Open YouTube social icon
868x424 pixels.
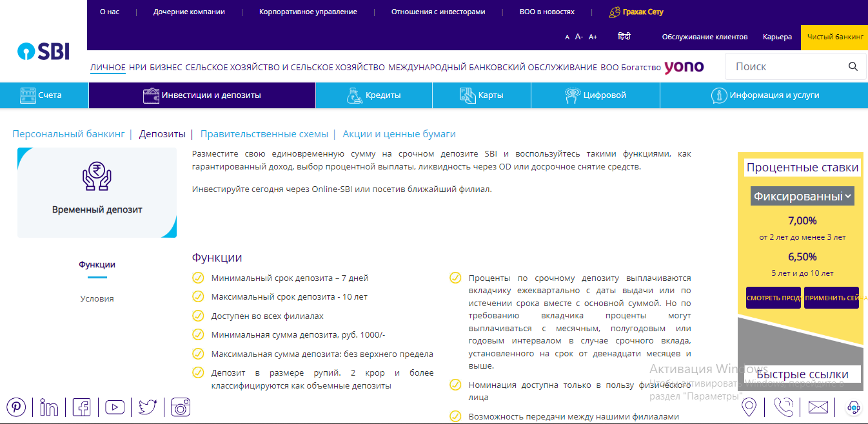tap(115, 407)
